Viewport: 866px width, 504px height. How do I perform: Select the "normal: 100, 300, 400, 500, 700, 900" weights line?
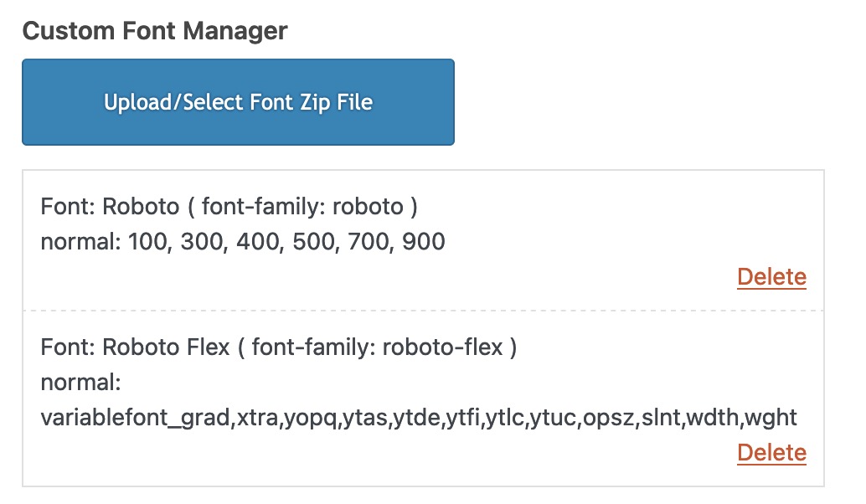pyautogui.click(x=242, y=242)
